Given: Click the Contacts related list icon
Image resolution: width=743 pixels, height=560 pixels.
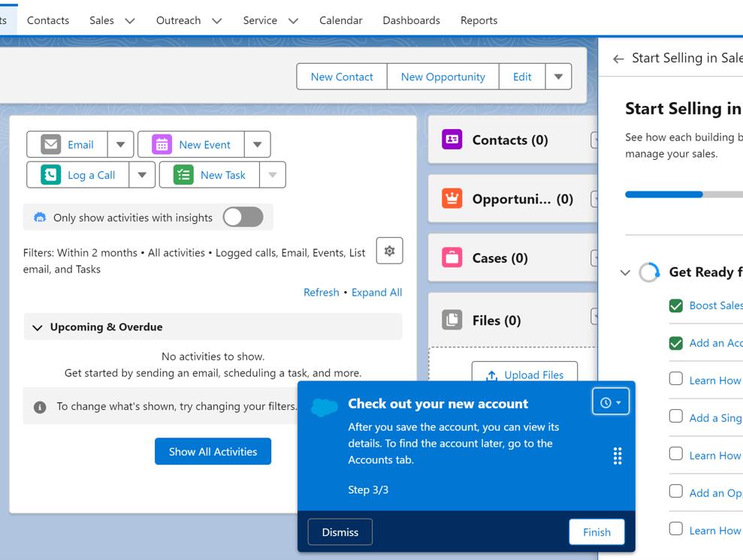Looking at the screenshot, I should [452, 140].
